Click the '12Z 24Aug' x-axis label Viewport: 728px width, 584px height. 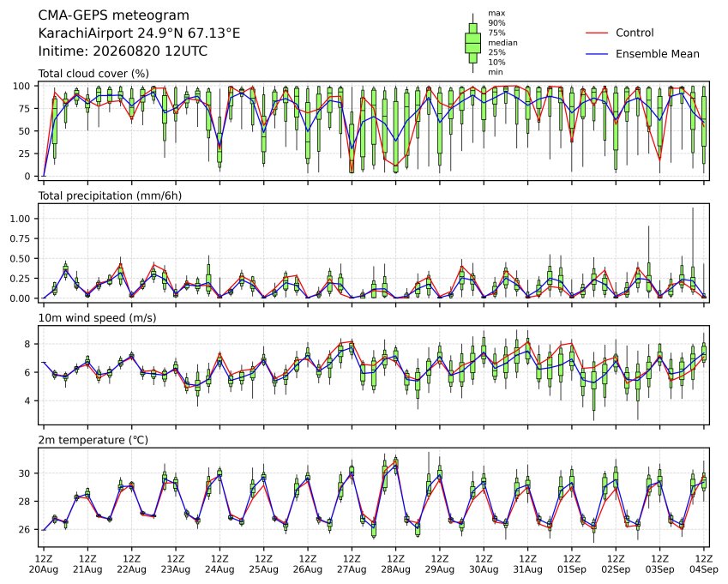tap(220, 564)
